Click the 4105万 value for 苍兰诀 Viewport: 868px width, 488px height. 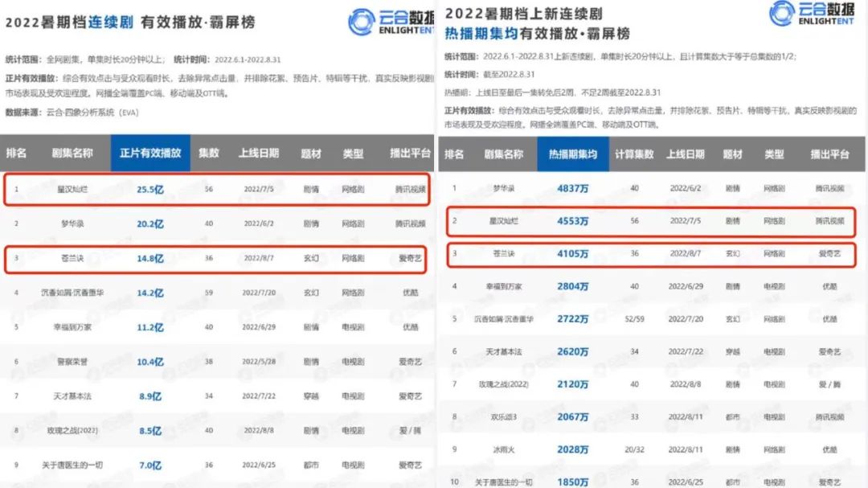pos(572,254)
